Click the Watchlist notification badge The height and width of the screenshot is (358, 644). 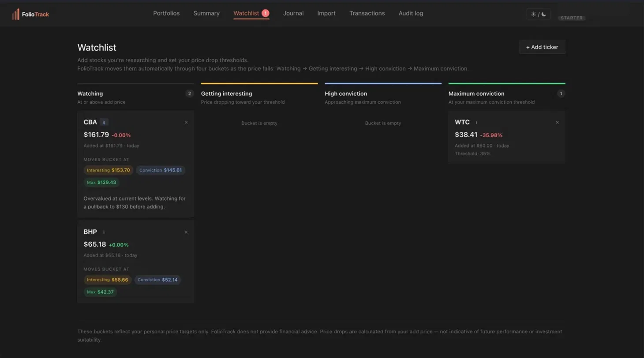point(266,13)
